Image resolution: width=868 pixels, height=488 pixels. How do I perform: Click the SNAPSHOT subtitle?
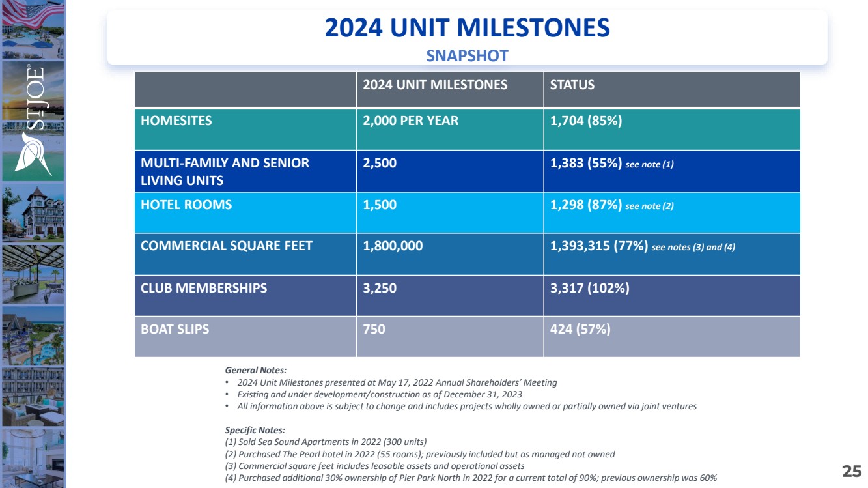(467, 56)
